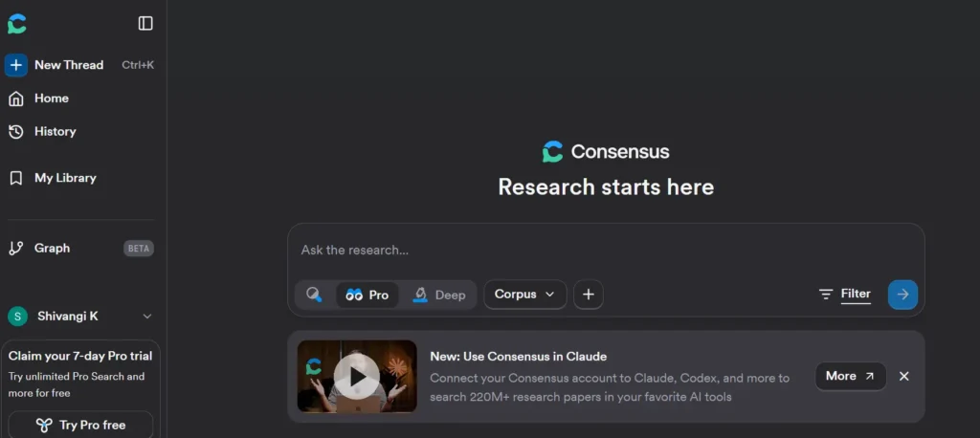
Task: Collapse the sidebar with the panel icon
Action: pos(145,23)
